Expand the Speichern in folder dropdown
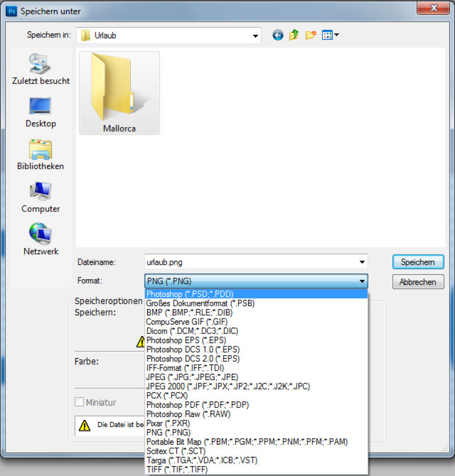This screenshot has height=476, width=455. [256, 36]
